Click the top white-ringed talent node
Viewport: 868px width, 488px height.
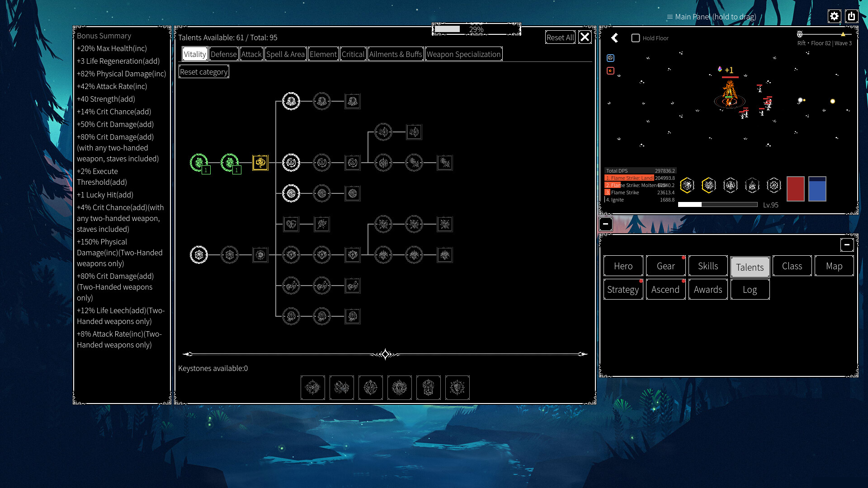point(291,101)
